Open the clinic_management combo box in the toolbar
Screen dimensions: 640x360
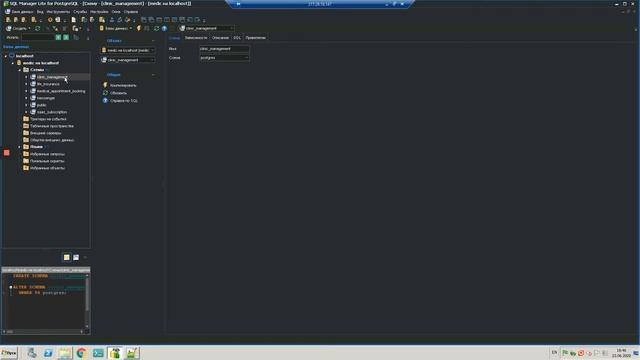tap(207, 28)
